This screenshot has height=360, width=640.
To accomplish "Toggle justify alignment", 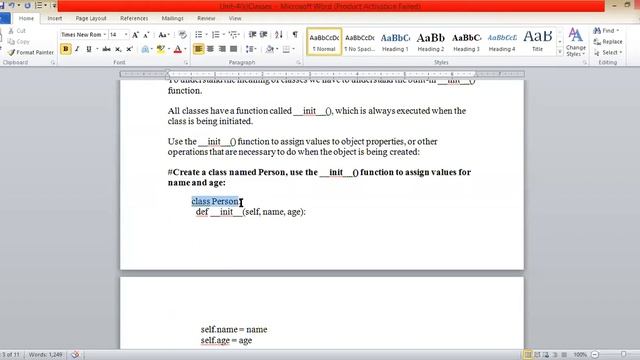I will click(x=233, y=49).
